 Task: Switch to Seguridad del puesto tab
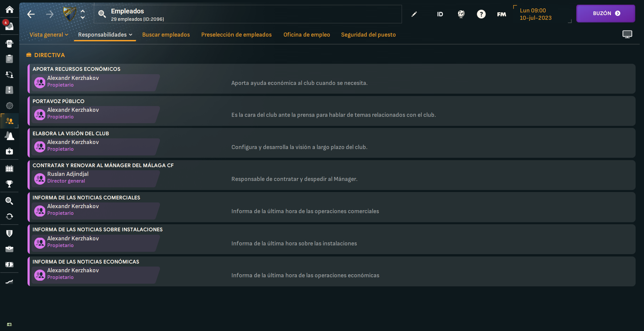[368, 35]
